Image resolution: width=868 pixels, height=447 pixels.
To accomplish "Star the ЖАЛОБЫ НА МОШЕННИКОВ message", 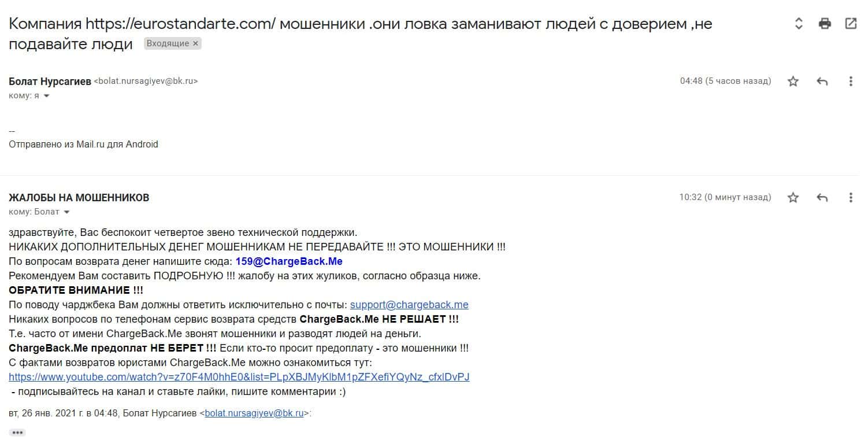I will (x=793, y=198).
